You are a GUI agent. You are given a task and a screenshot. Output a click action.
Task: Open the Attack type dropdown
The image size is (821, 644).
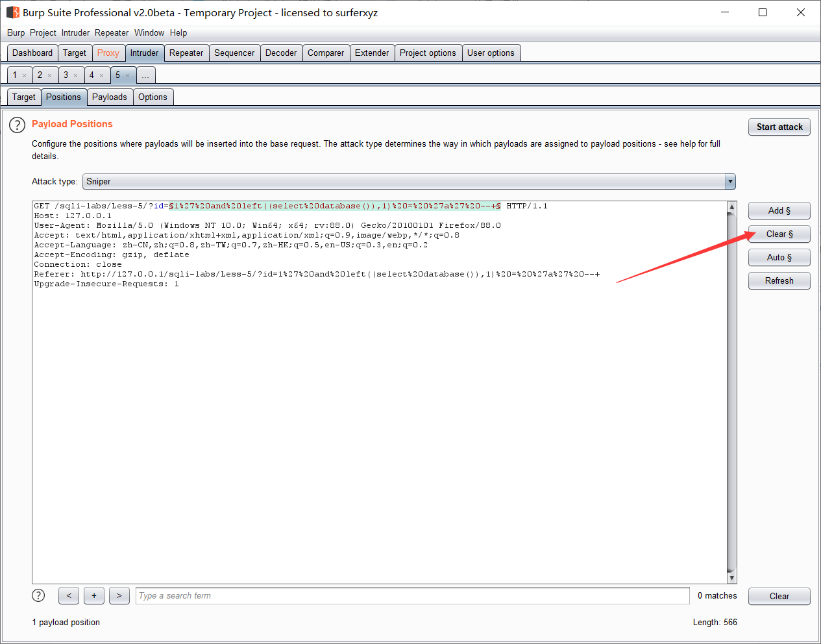(x=409, y=182)
